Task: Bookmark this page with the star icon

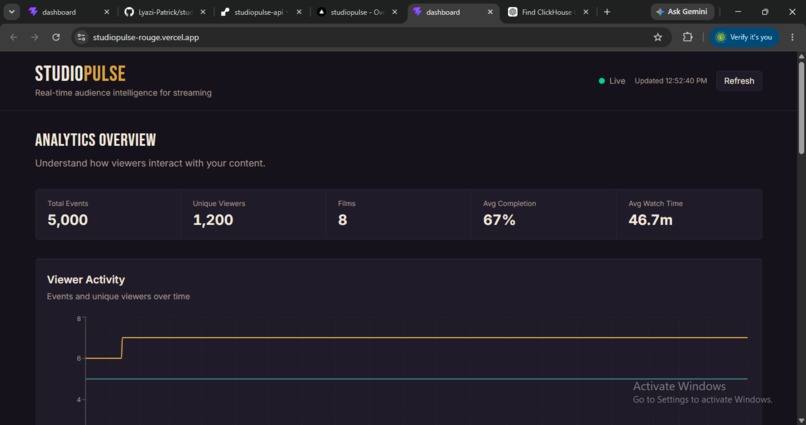Action: [657, 37]
